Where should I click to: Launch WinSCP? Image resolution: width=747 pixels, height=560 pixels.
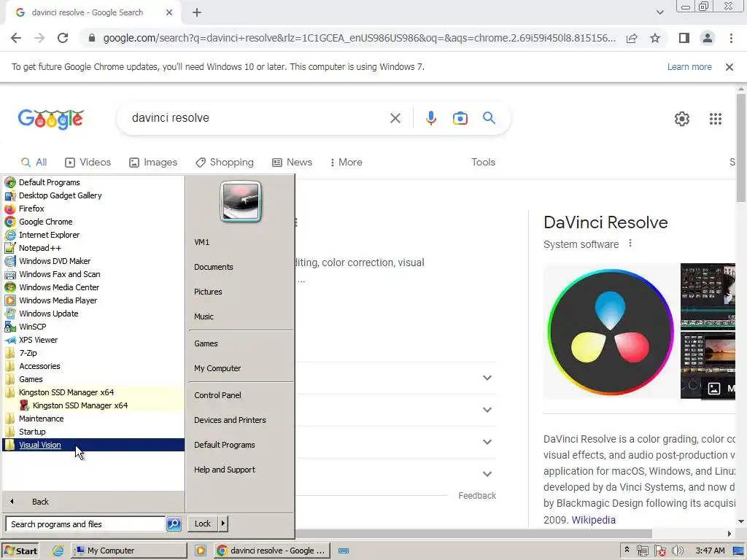32,327
